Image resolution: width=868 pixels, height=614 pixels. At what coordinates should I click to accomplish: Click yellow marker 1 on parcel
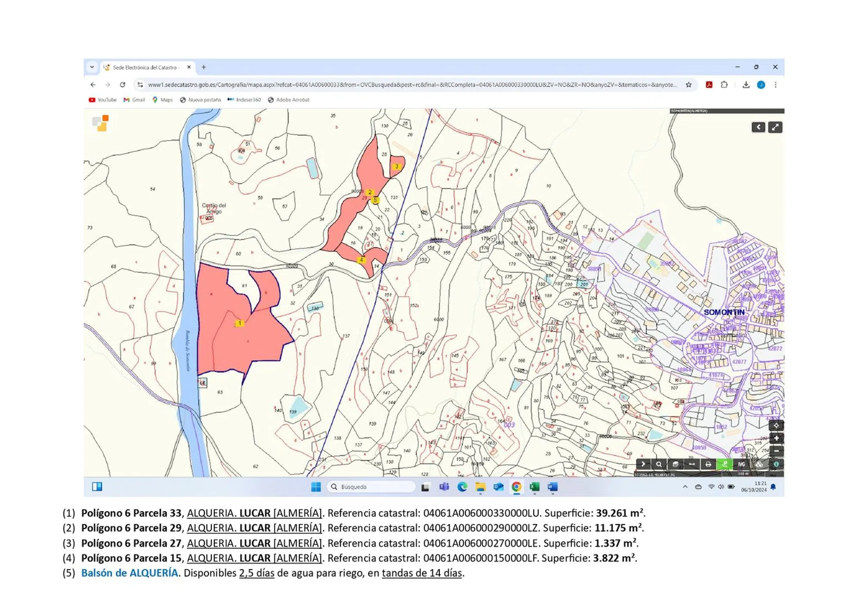[x=240, y=323]
